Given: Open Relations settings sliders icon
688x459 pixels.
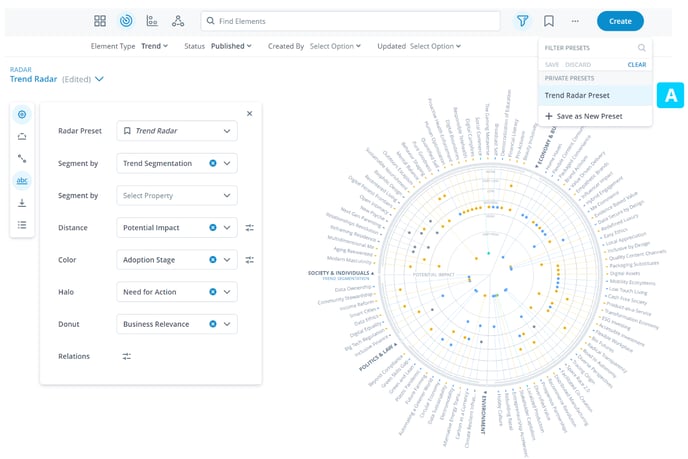Looking at the screenshot, I should pos(127,356).
